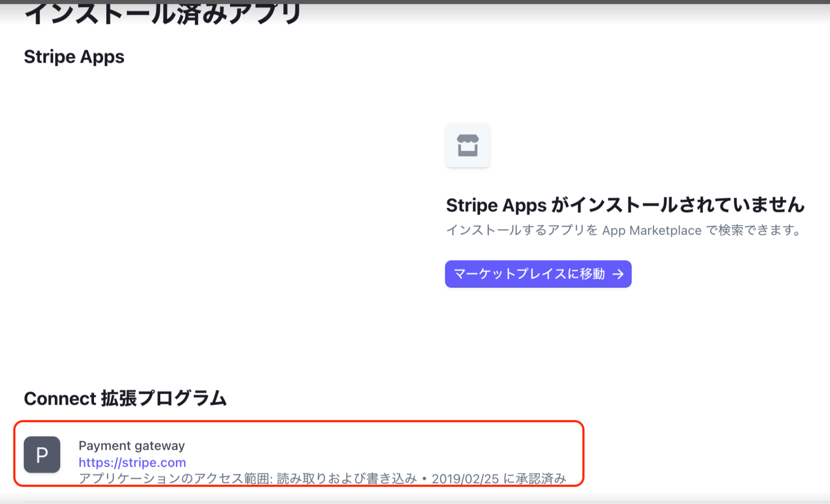Click the 読み取りおよび書き込み access scope text

[x=346, y=478]
